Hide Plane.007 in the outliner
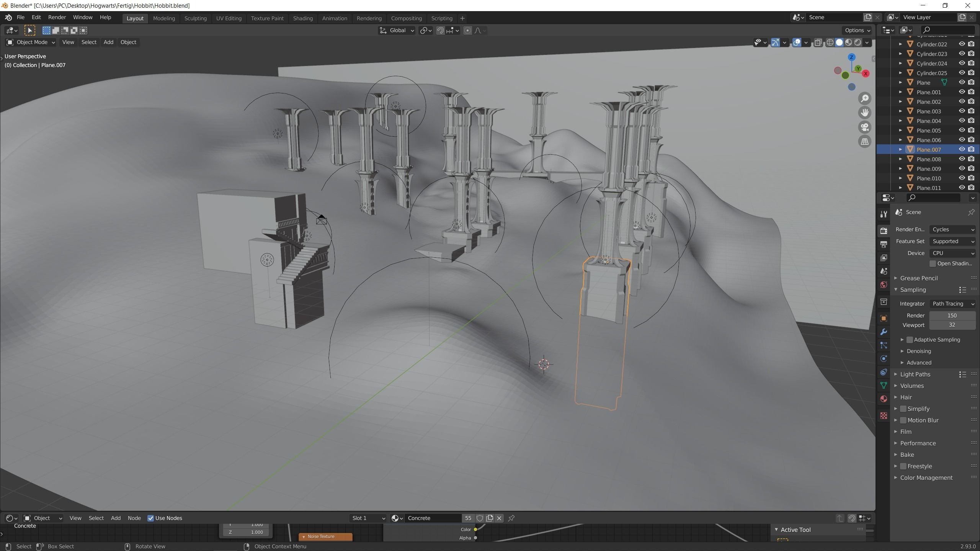 point(962,149)
